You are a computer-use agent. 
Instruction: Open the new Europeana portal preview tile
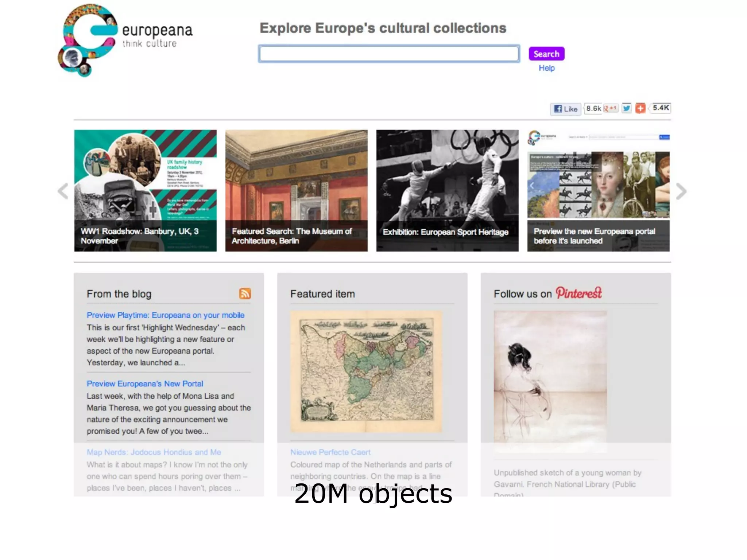click(598, 190)
